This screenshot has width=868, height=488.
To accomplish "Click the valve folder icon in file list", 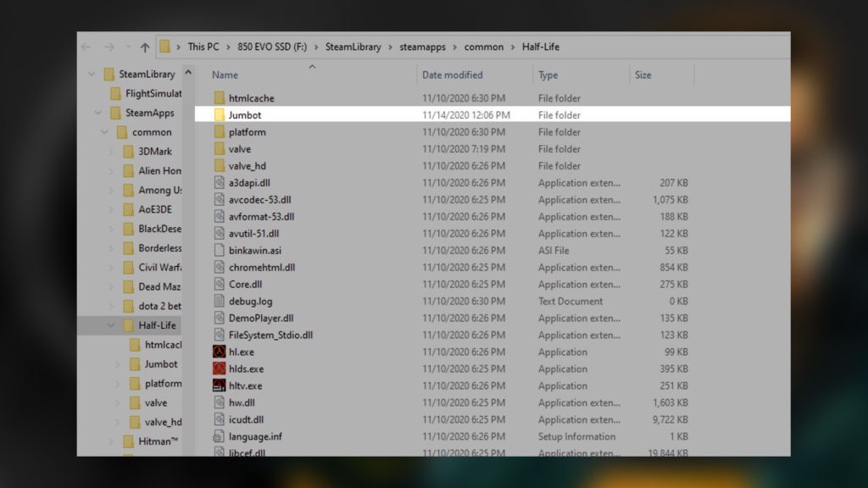I will tap(220, 149).
